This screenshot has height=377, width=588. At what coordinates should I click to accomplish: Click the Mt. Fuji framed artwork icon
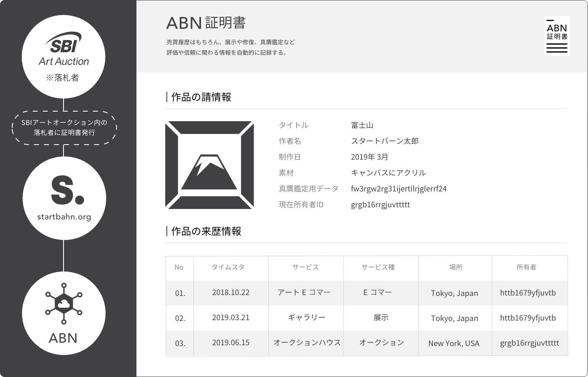click(209, 165)
